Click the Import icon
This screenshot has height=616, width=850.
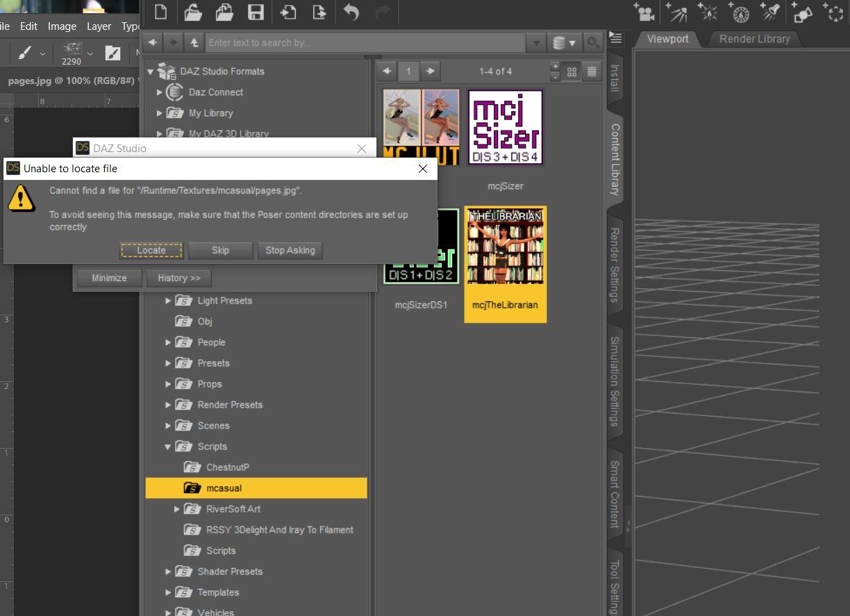tap(287, 12)
